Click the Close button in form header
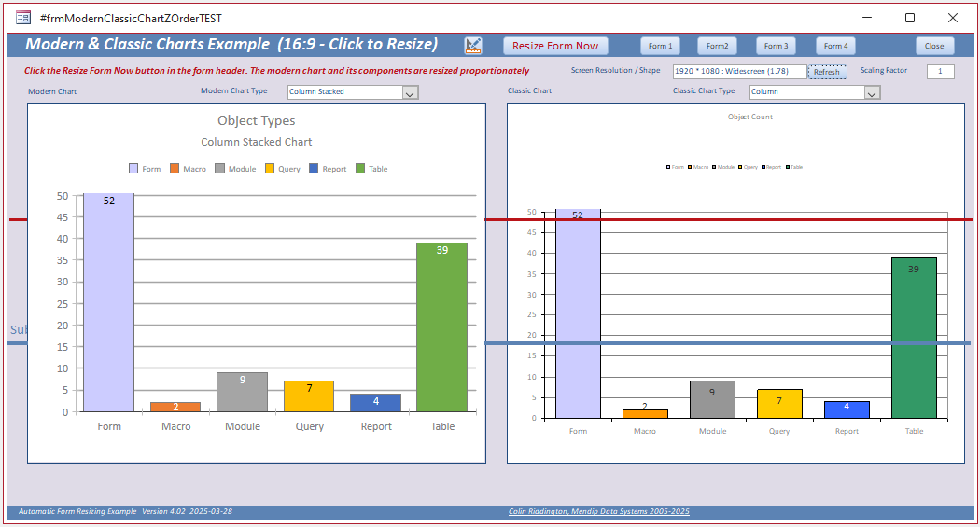The image size is (980, 527). click(x=934, y=46)
